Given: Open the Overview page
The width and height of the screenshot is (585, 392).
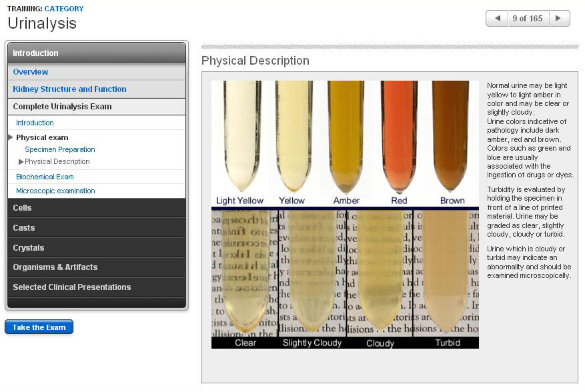Looking at the screenshot, I should click(x=29, y=72).
